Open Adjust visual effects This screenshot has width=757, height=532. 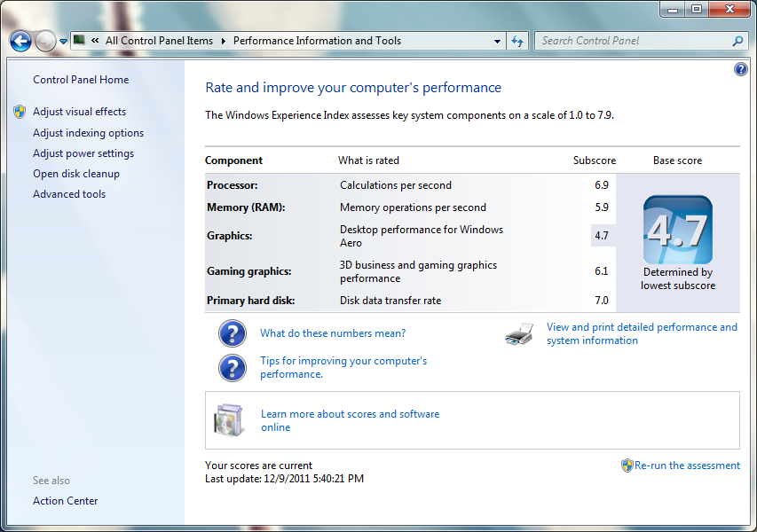(79, 112)
